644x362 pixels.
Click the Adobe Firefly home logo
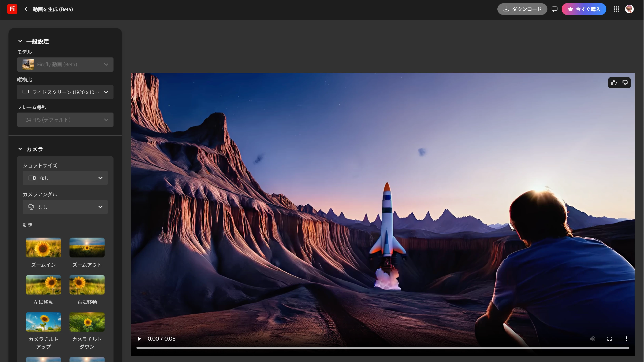click(x=12, y=9)
